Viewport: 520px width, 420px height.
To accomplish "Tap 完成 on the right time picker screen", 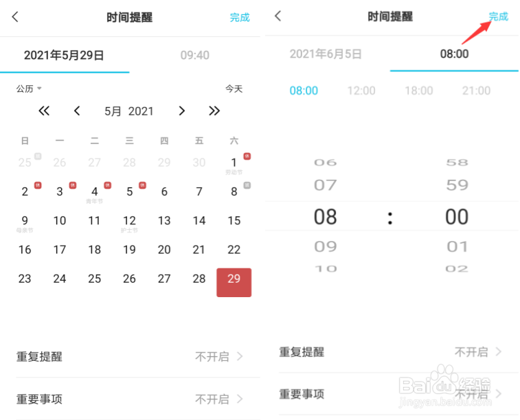I will coord(498,16).
